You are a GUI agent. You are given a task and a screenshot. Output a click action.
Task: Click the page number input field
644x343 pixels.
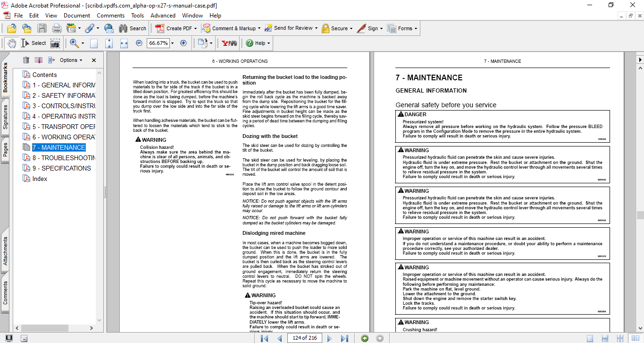(304, 338)
